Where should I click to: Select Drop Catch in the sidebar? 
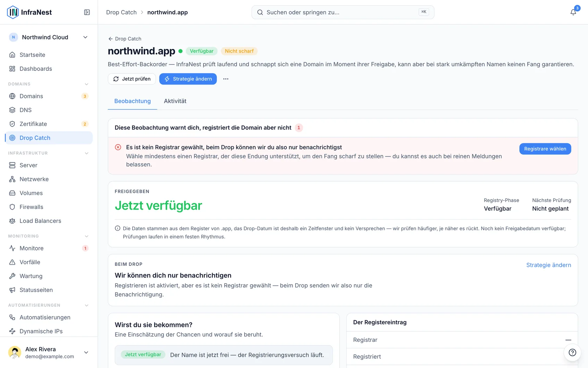(49, 138)
